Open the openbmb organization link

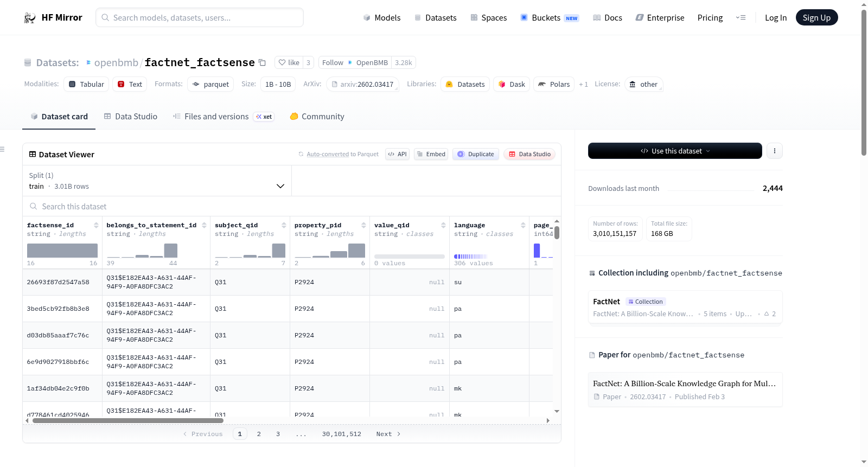pyautogui.click(x=116, y=62)
